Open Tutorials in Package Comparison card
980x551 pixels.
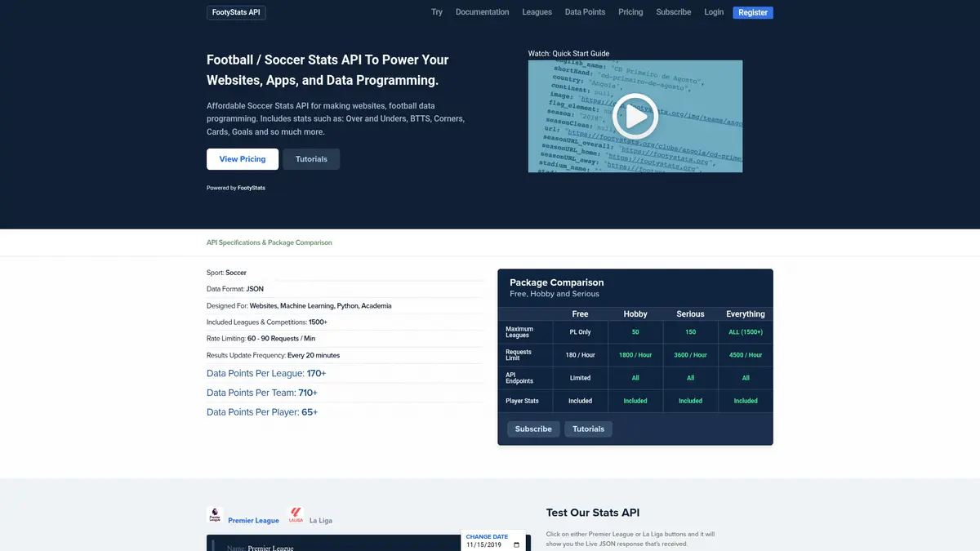click(588, 429)
